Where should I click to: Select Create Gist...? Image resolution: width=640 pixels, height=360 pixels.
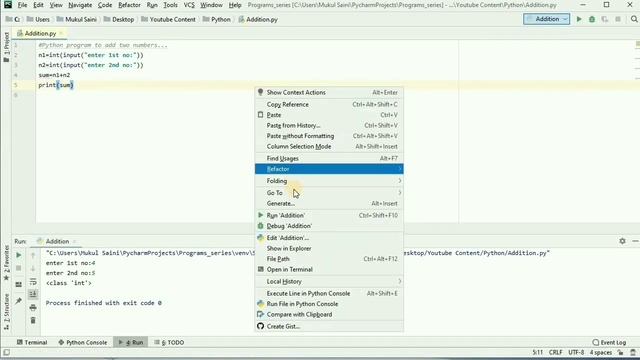(329, 327)
